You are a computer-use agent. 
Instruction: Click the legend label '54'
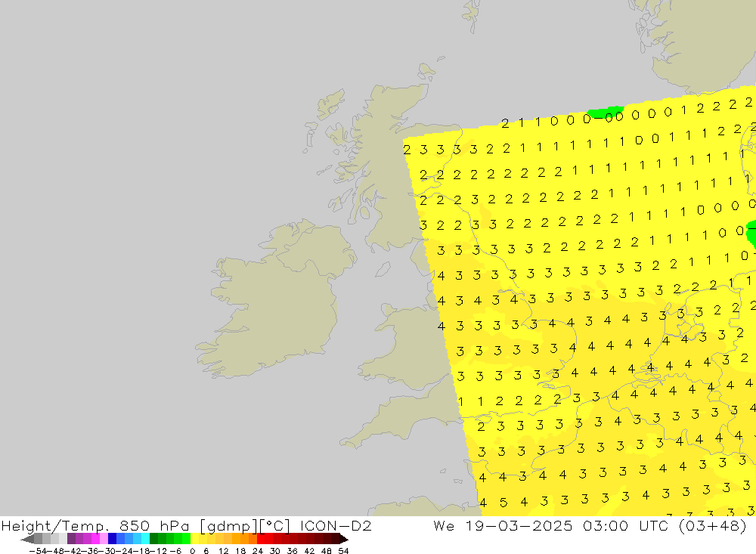(x=343, y=551)
